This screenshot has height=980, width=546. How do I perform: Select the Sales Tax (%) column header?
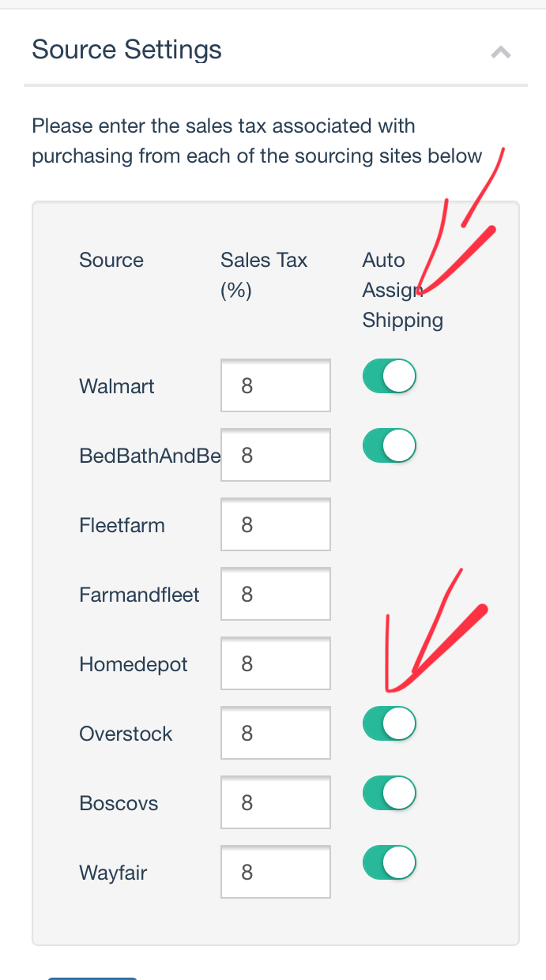click(x=264, y=275)
